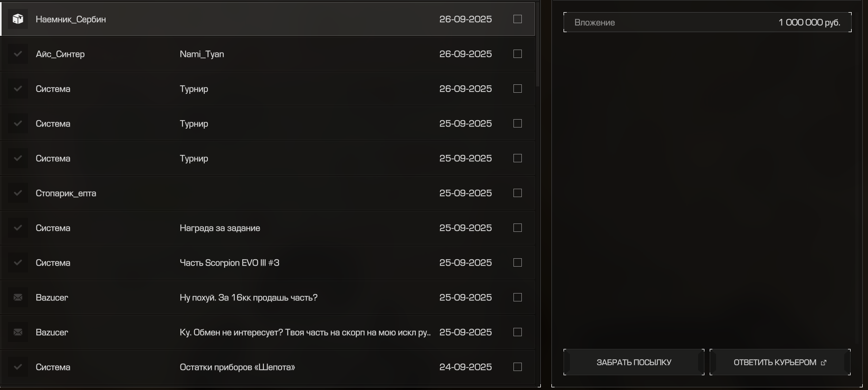The height and width of the screenshot is (390, 868).
Task: Click the Вложение 1 000 000 руб. field
Action: coord(707,23)
